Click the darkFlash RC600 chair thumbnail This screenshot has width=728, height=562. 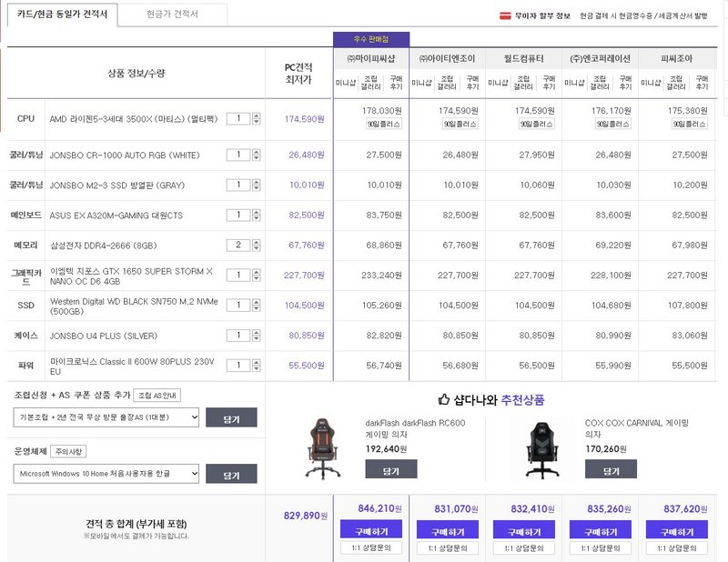tap(323, 448)
